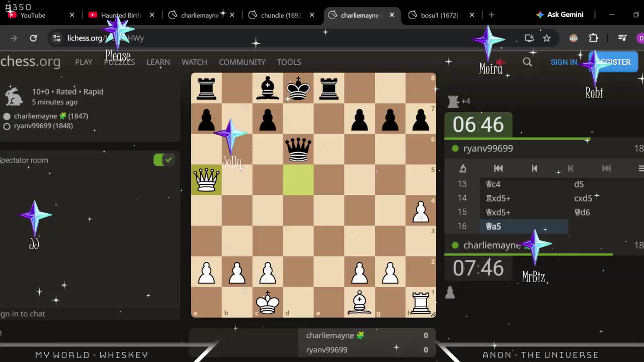Reload the page with the refresh icon
The width and height of the screenshot is (644, 362).
click(33, 38)
